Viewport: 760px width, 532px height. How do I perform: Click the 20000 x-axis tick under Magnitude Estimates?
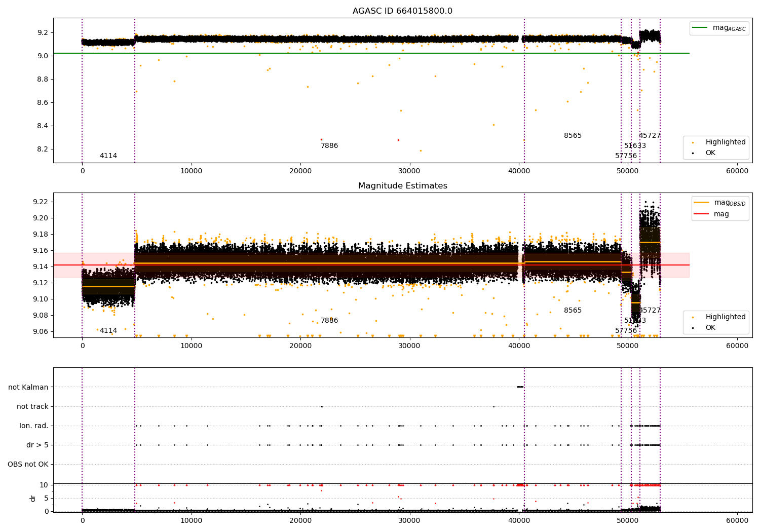(300, 346)
